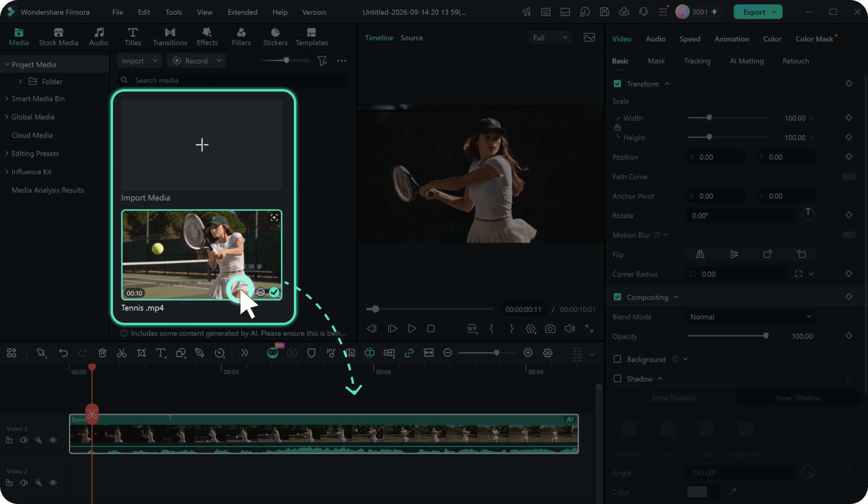Click the Search media field
The image size is (868, 504).
click(233, 80)
